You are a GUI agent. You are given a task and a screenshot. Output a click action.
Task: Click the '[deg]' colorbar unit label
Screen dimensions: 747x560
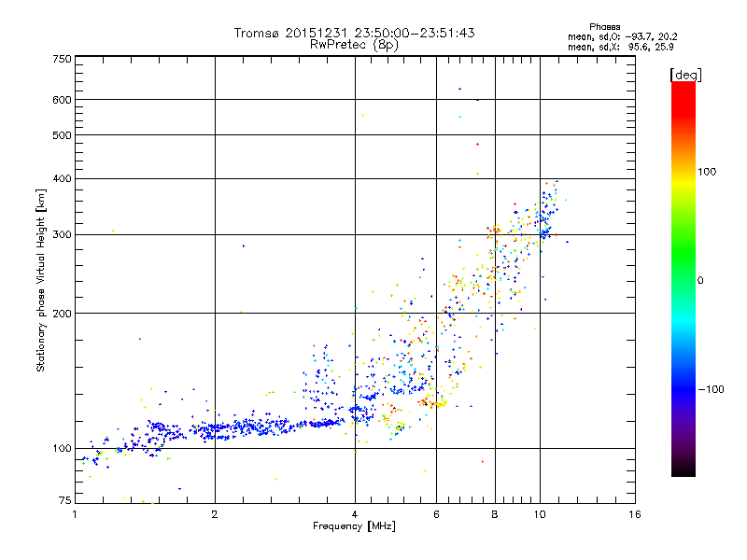click(x=685, y=75)
